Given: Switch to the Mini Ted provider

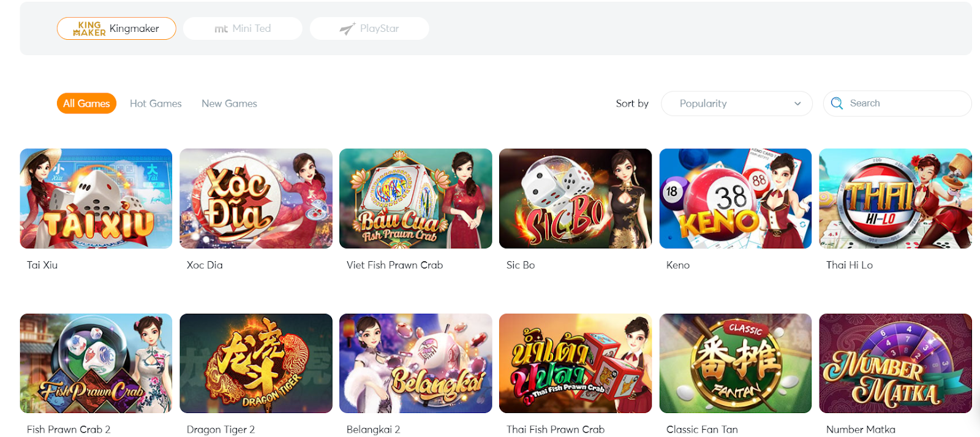Looking at the screenshot, I should [x=243, y=28].
